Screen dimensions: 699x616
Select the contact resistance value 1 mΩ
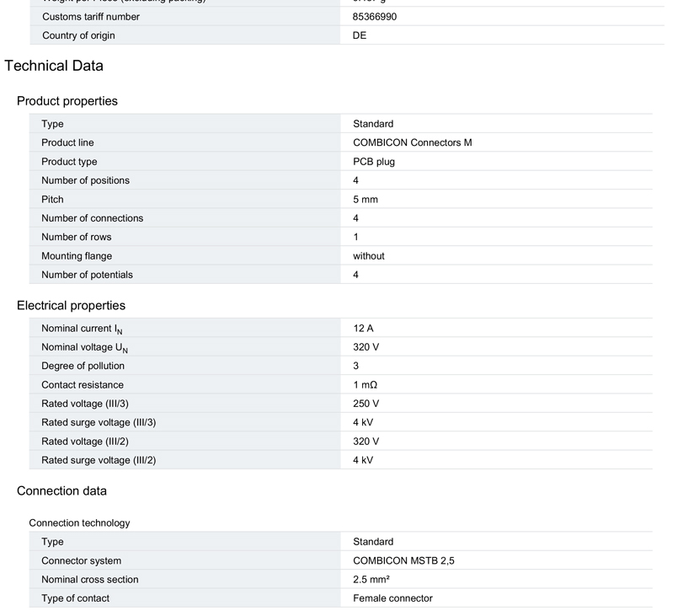click(x=365, y=385)
